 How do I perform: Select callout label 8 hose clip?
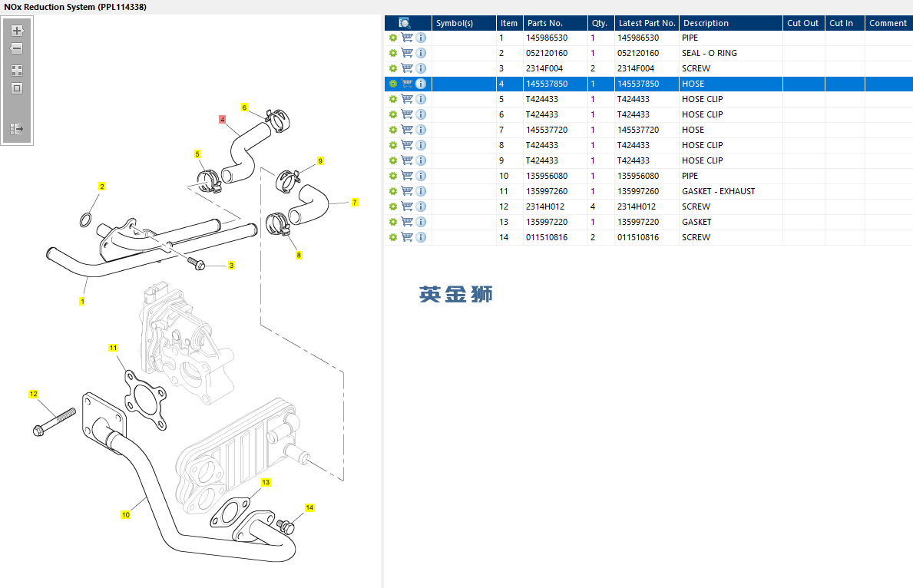coord(299,255)
